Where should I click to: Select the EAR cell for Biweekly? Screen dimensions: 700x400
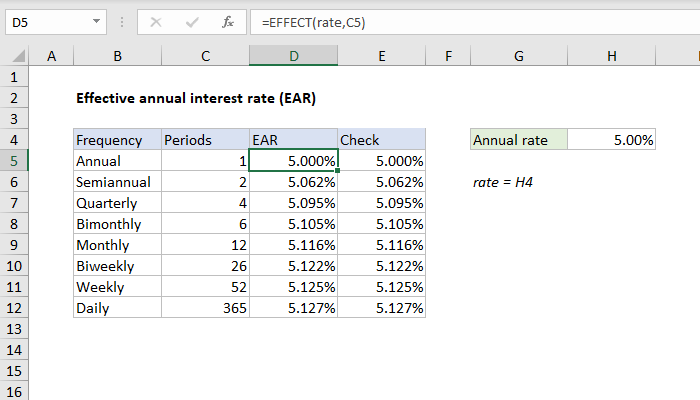click(293, 266)
